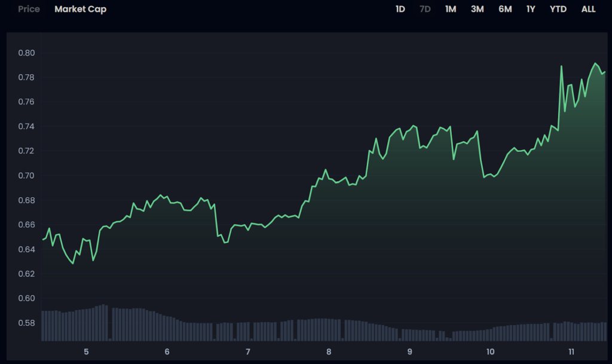Select the 6M range option
Image resolution: width=612 pixels, height=364 pixels.
[505, 10]
